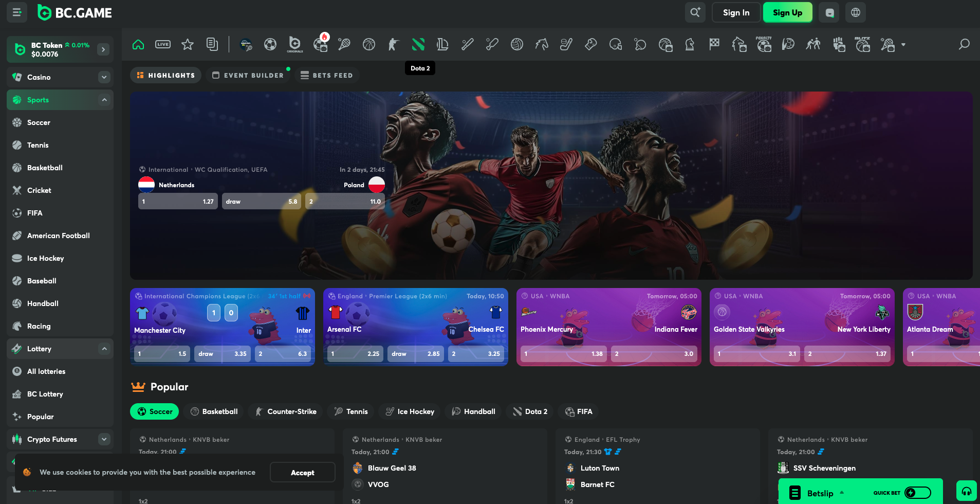The width and height of the screenshot is (980, 504).
Task: Select the baseball bat icon in toolbar
Action: pyautogui.click(x=467, y=44)
